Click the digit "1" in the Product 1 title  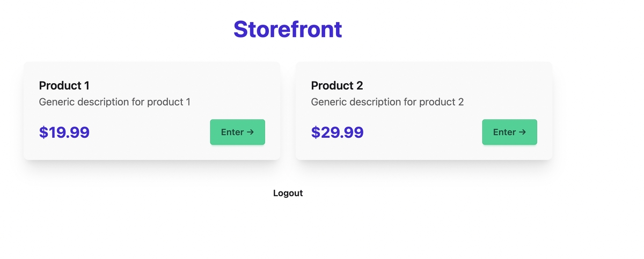coord(86,85)
